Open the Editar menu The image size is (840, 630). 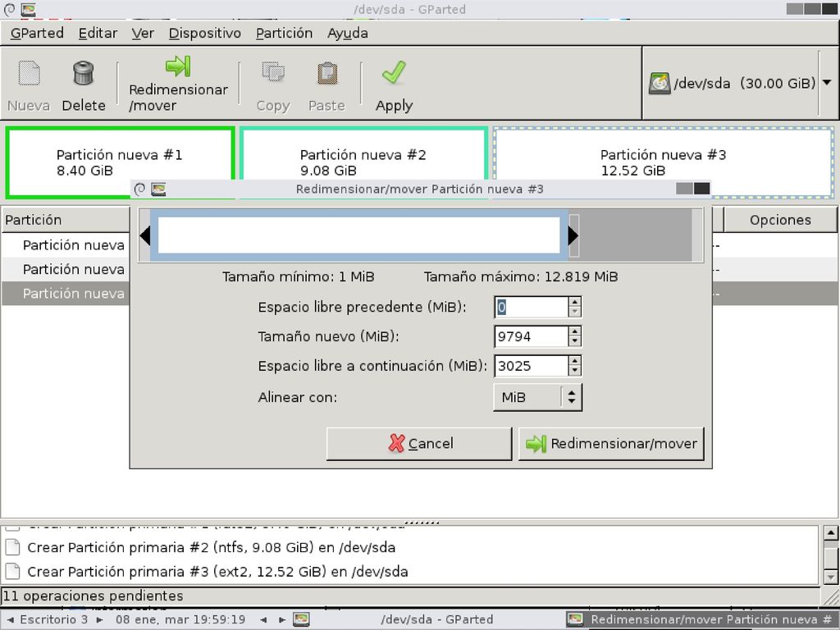pos(98,33)
